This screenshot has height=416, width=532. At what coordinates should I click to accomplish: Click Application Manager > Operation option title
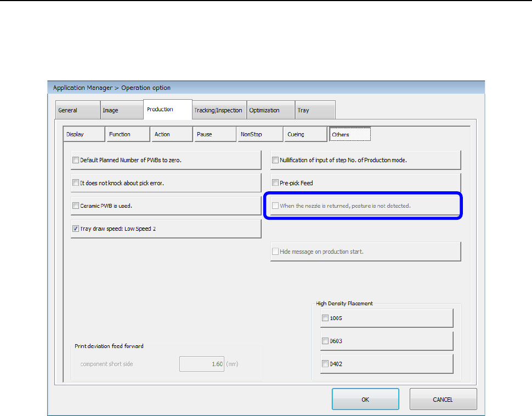(112, 88)
